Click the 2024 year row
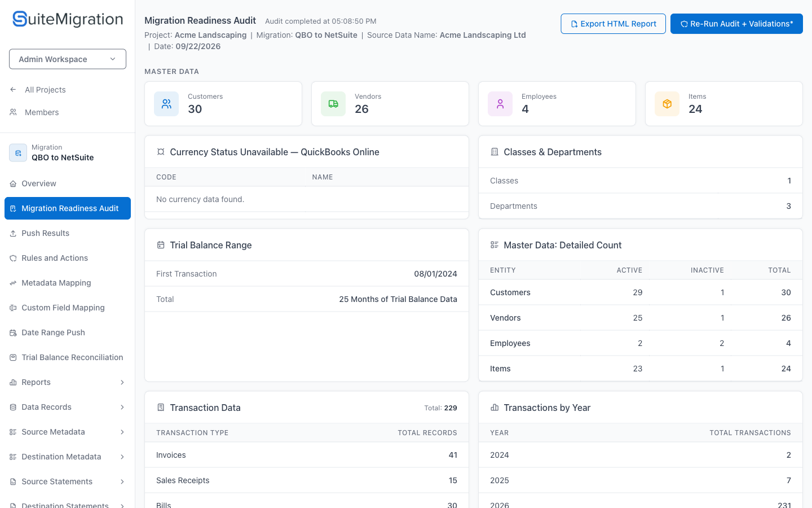Image resolution: width=812 pixels, height=508 pixels. click(x=641, y=455)
